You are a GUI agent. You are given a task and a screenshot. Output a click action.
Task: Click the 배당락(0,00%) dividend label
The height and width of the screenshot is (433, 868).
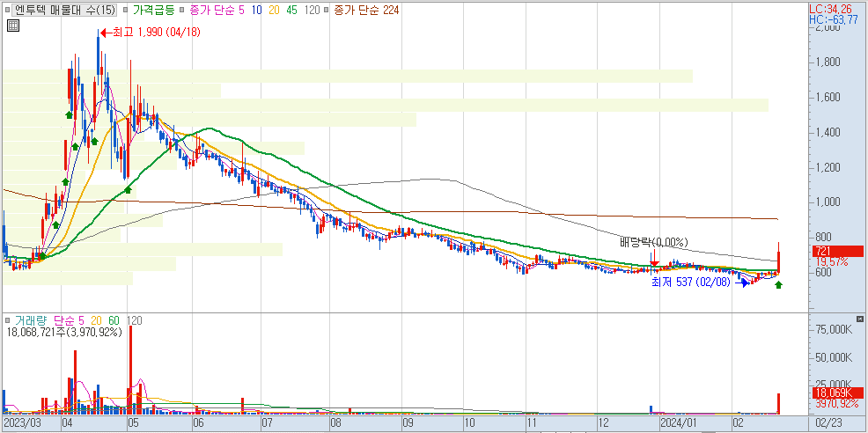tap(653, 242)
